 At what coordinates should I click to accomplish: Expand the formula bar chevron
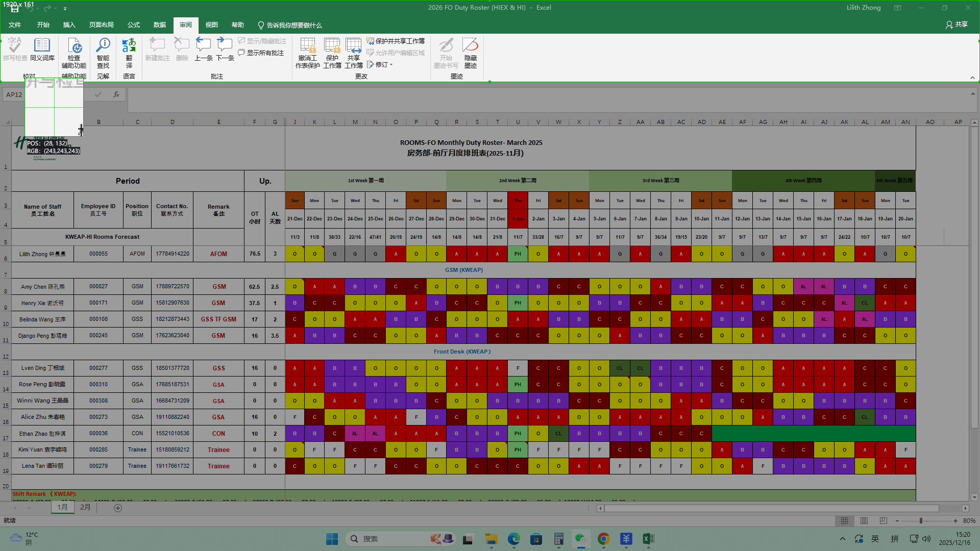pyautogui.click(x=972, y=94)
